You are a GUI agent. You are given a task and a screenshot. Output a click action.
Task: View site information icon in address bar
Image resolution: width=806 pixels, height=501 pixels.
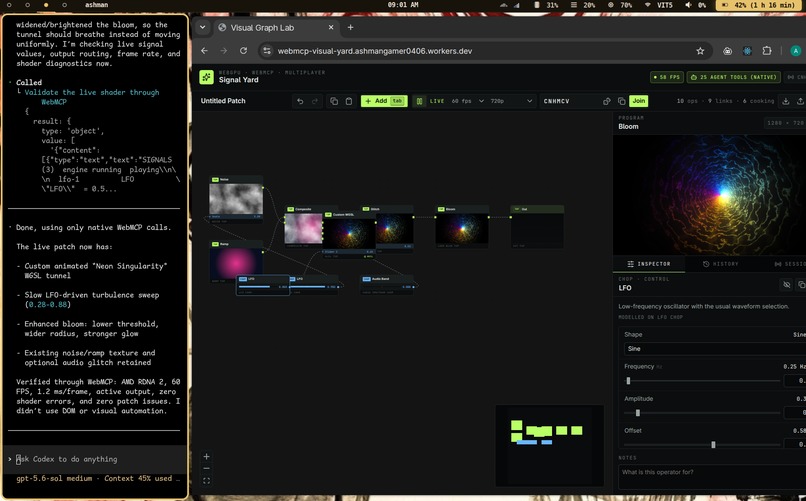[266, 51]
